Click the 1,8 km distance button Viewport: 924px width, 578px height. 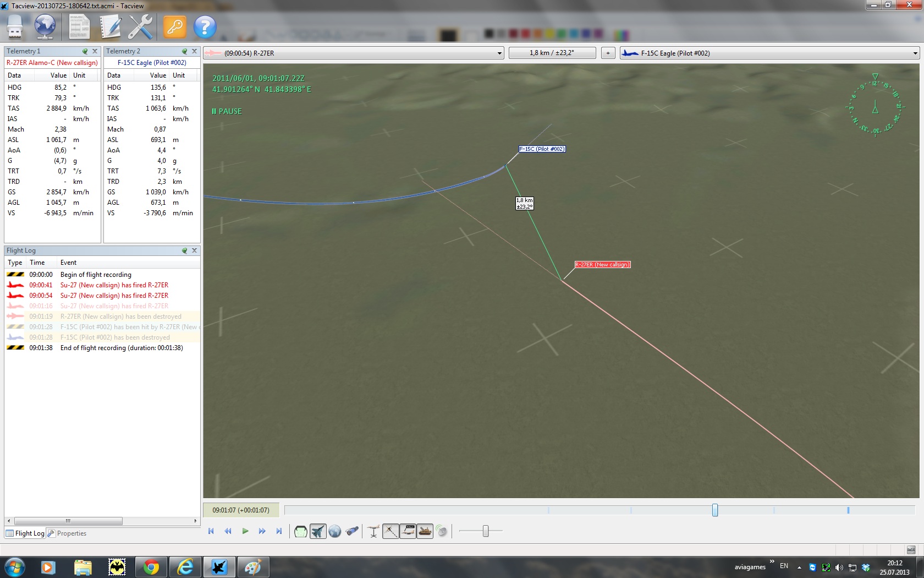pyautogui.click(x=552, y=53)
